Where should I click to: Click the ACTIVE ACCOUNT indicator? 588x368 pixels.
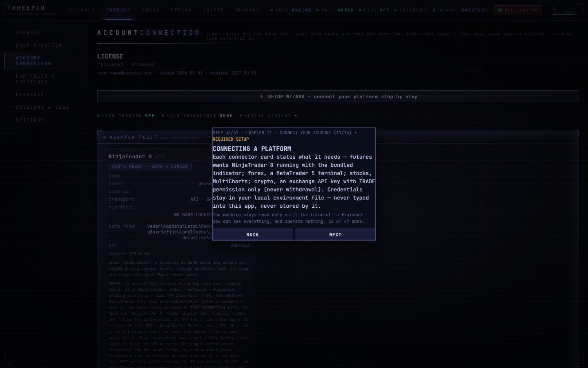point(268,116)
